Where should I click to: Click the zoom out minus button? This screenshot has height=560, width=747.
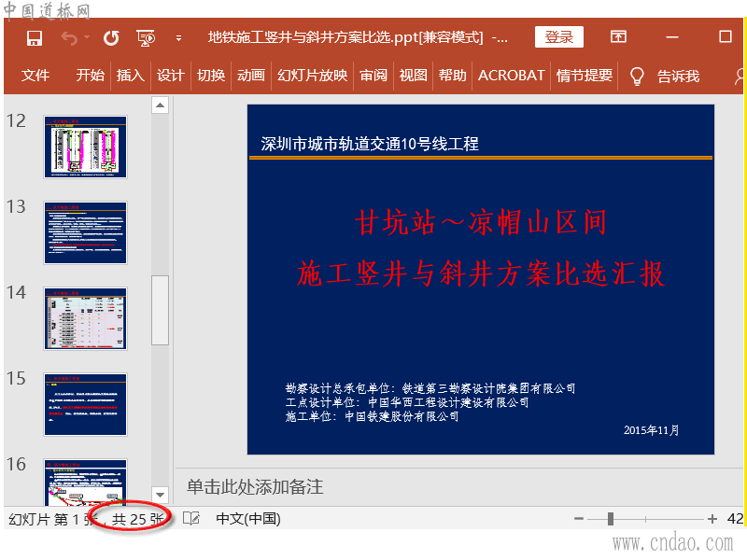(x=579, y=519)
